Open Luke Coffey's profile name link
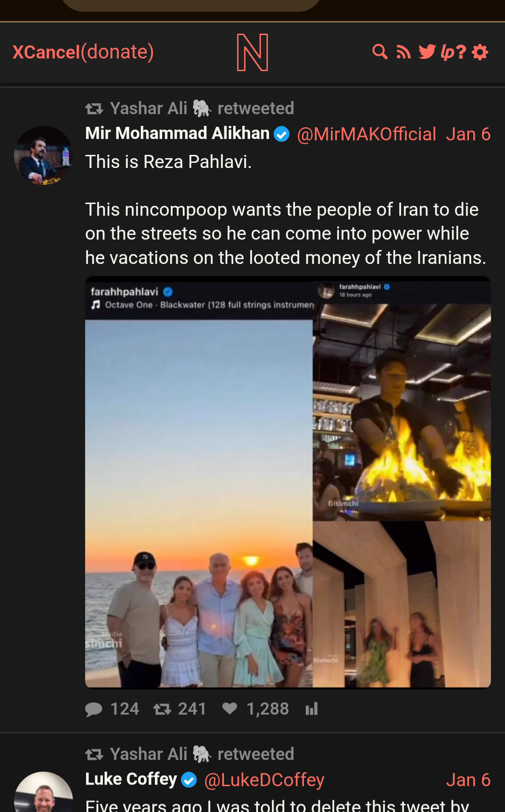The width and height of the screenshot is (505, 812). pyautogui.click(x=131, y=779)
